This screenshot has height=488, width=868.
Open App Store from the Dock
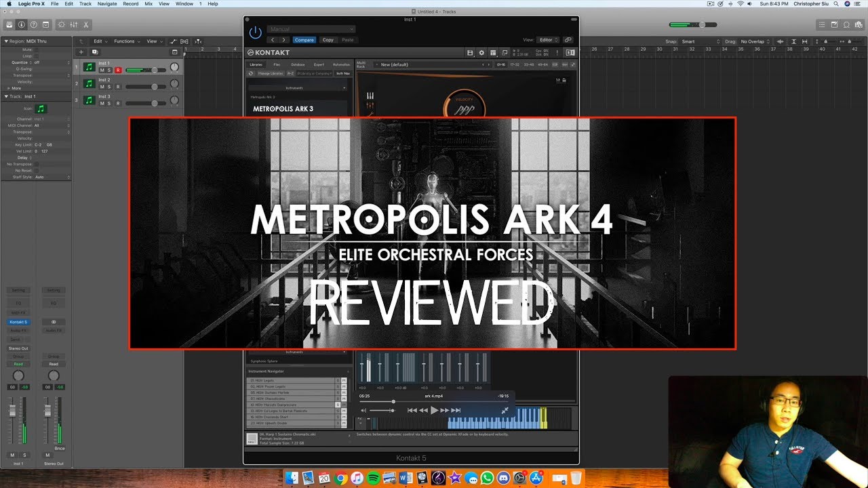point(537,479)
